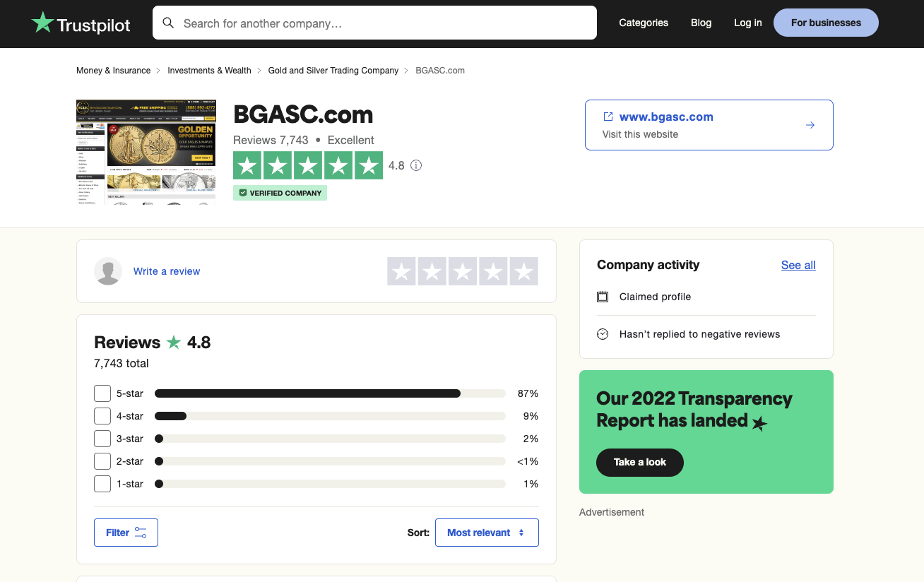This screenshot has height=582, width=924.
Task: Open Gold and Silver Trading Company breadcrumb
Action: coord(333,71)
